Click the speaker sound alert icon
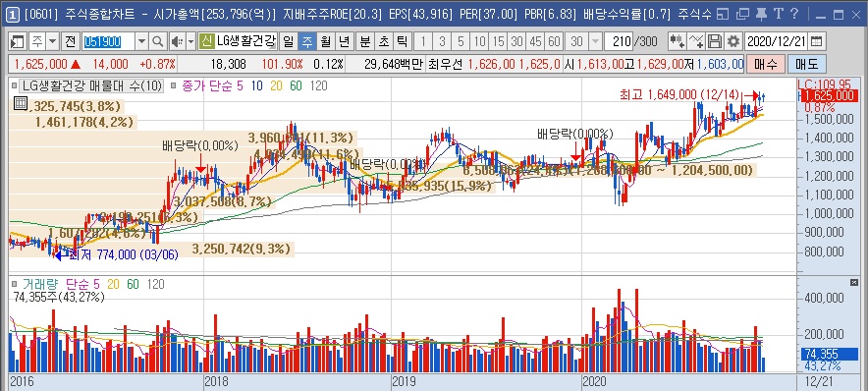The image size is (868, 391). coord(178,41)
